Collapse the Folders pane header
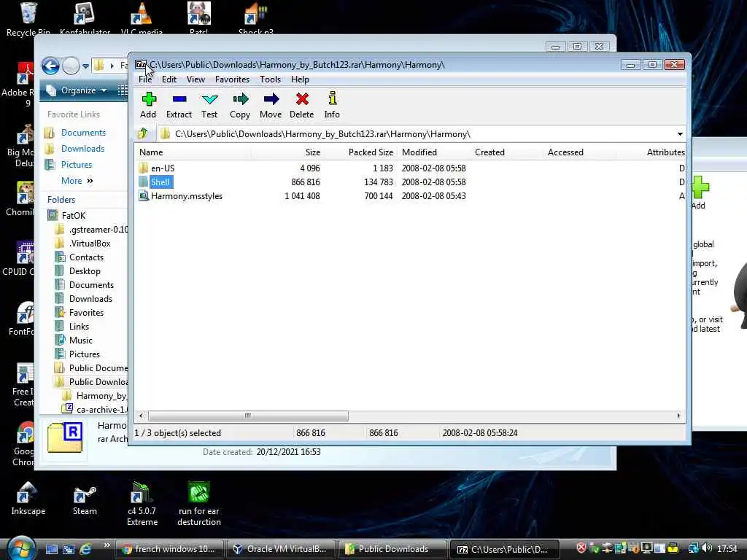The height and width of the screenshot is (560, 747). coord(61,200)
